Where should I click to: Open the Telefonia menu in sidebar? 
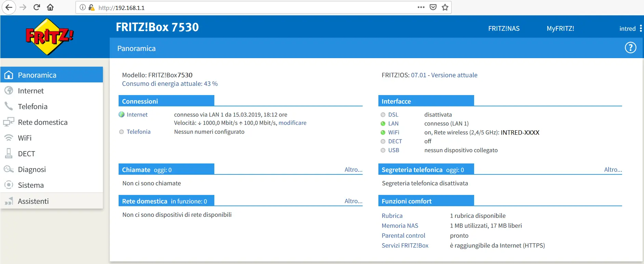[52, 106]
